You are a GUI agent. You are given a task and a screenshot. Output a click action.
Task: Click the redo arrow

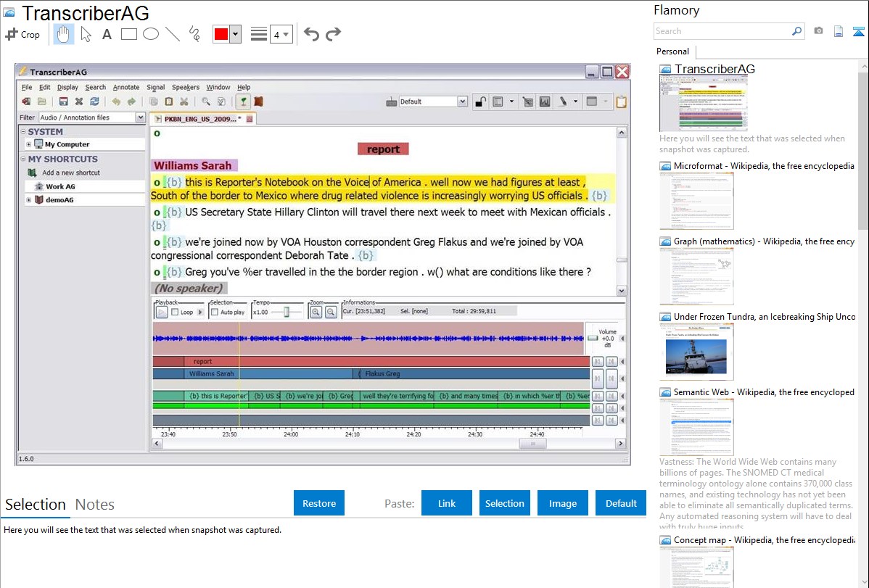pyautogui.click(x=333, y=34)
